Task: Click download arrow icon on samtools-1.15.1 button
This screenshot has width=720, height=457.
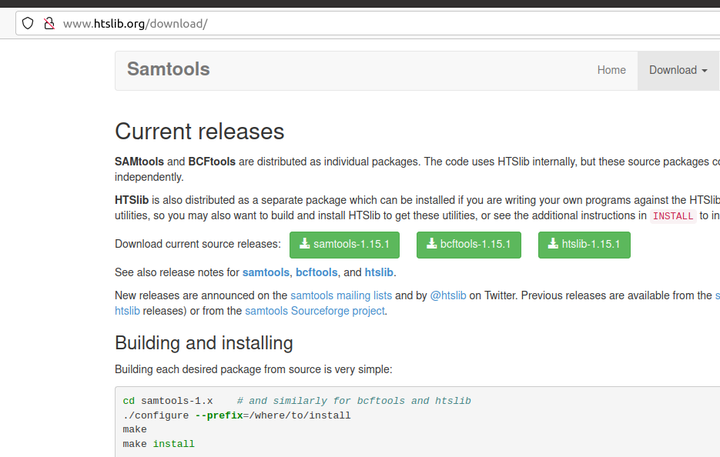Action: (x=305, y=244)
